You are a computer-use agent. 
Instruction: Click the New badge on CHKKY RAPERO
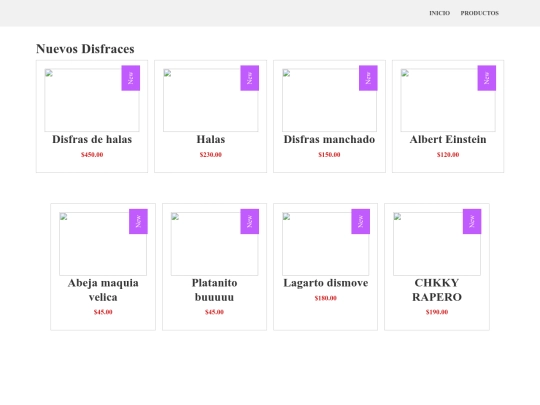coord(472,221)
